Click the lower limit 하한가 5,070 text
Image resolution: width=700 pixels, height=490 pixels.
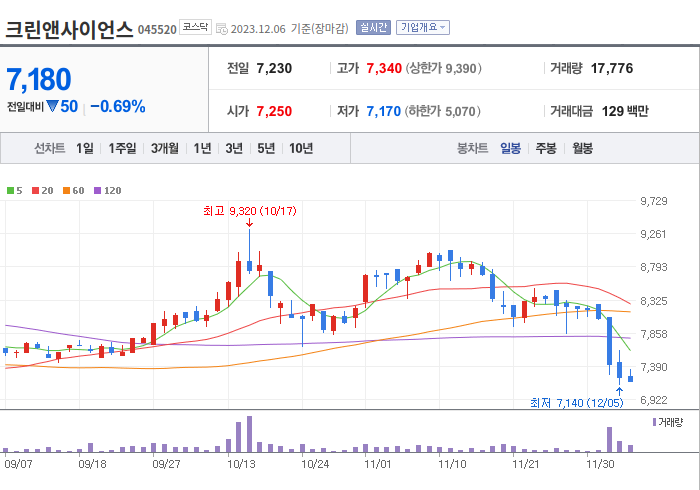click(443, 111)
